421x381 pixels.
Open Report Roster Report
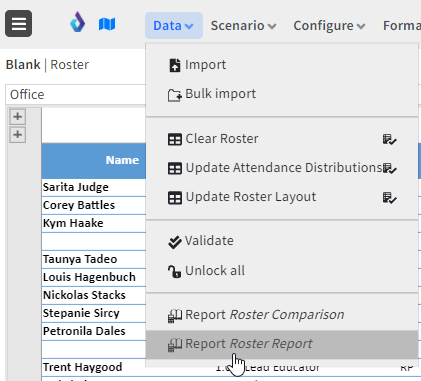282,344
